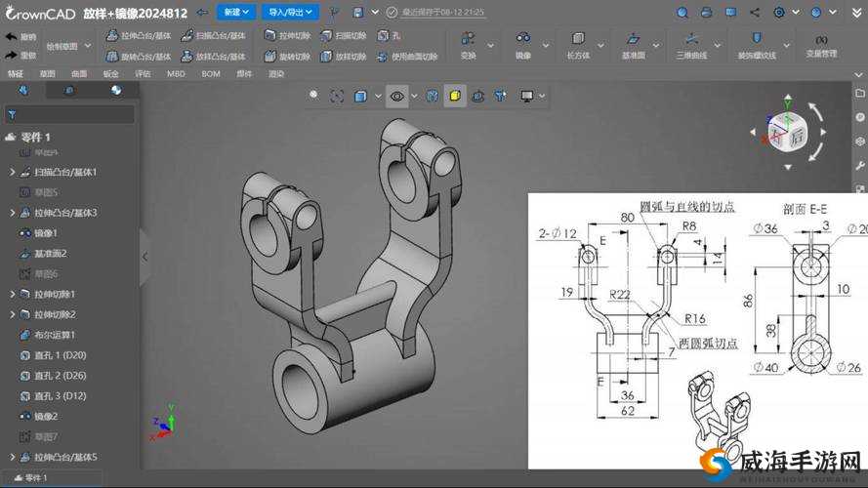Click the Cut With Surface (使用曲面切除) tool
This screenshot has width=868, height=488.
(407, 56)
